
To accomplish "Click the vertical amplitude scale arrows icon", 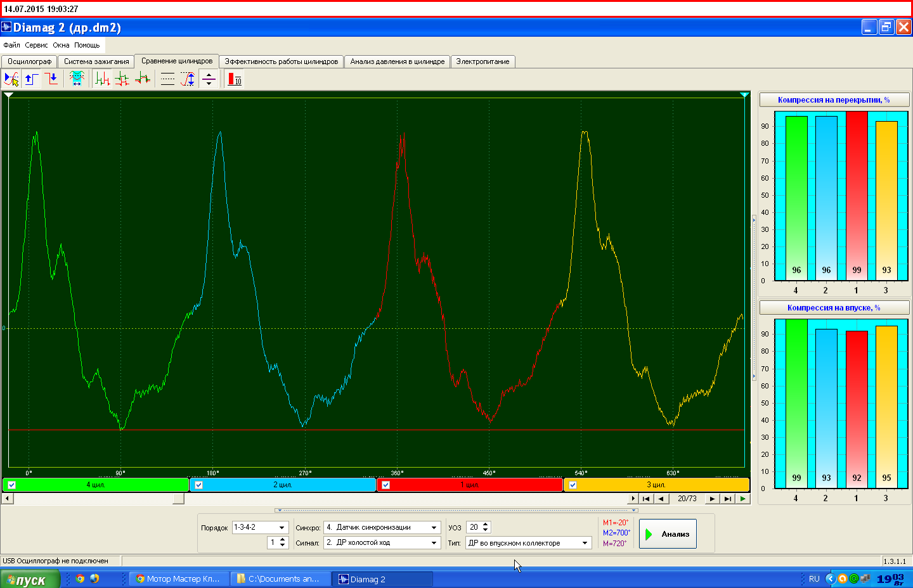I will (x=188, y=79).
